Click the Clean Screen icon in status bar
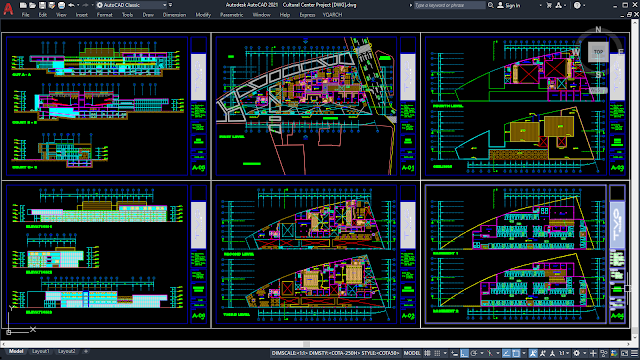The height and width of the screenshot is (360, 640). (624, 353)
